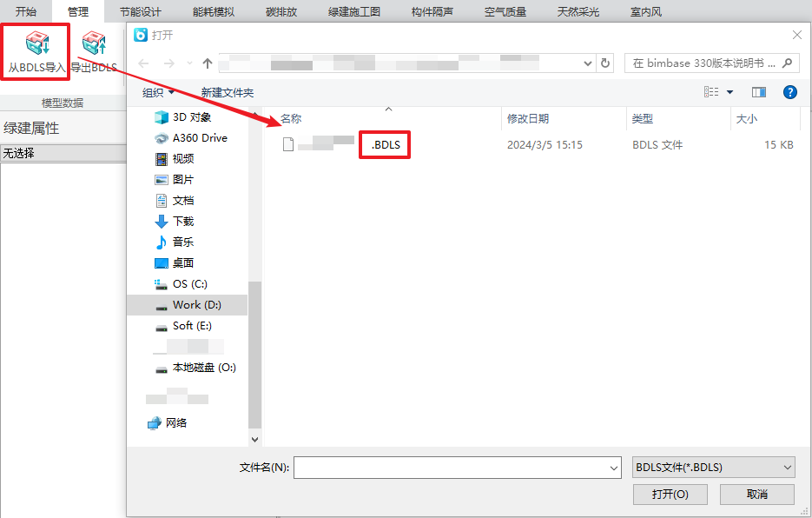Viewport: 812px width, 518px height.
Task: Select the Soft (E:) drive
Action: pyautogui.click(x=192, y=326)
